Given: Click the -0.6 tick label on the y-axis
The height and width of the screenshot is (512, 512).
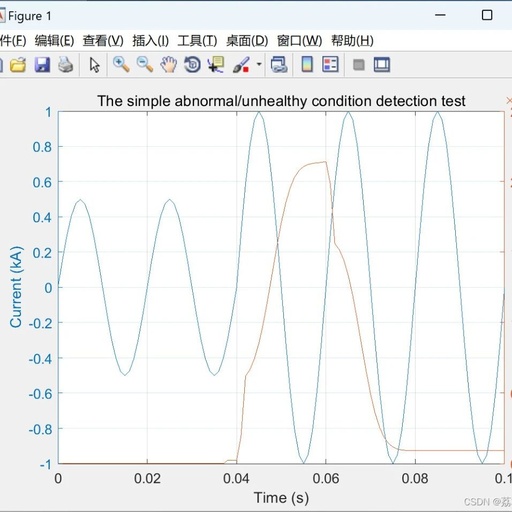Looking at the screenshot, I should point(41,394).
